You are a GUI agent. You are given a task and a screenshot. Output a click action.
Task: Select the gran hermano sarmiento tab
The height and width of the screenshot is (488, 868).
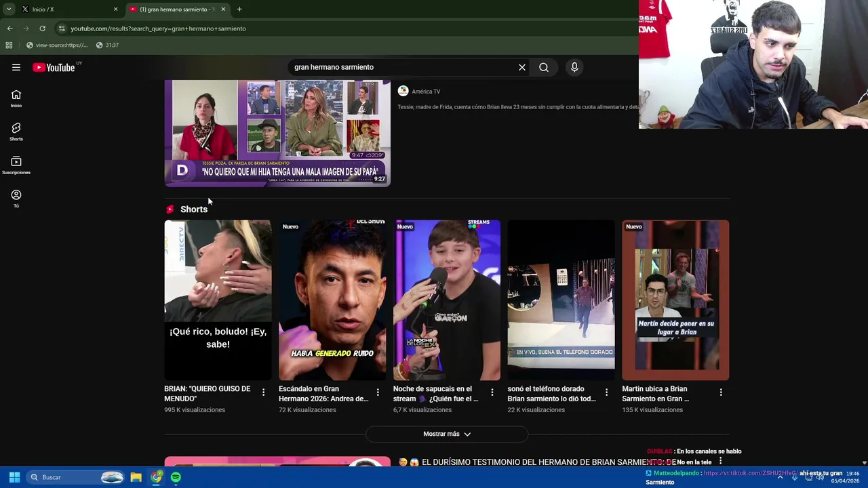178,9
